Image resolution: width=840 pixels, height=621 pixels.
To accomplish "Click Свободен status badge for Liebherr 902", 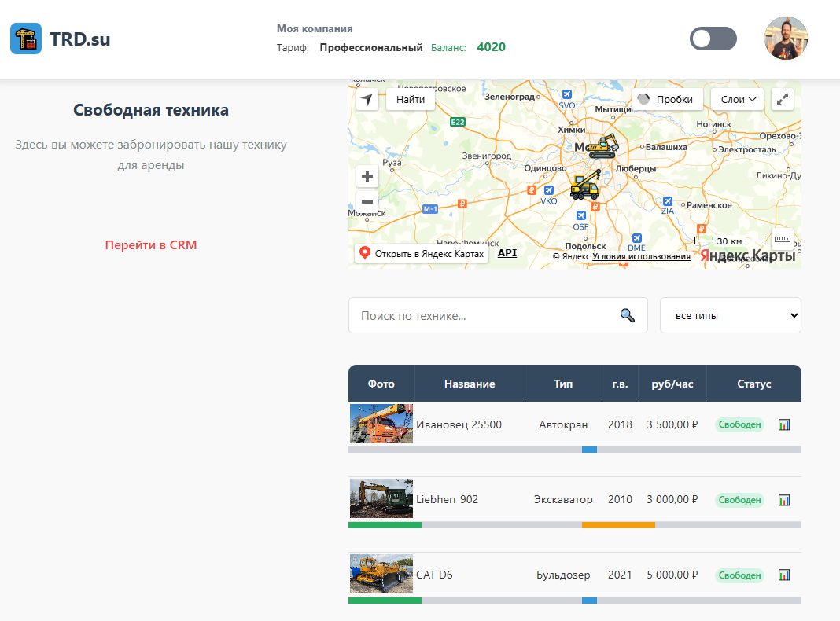I will [x=739, y=500].
